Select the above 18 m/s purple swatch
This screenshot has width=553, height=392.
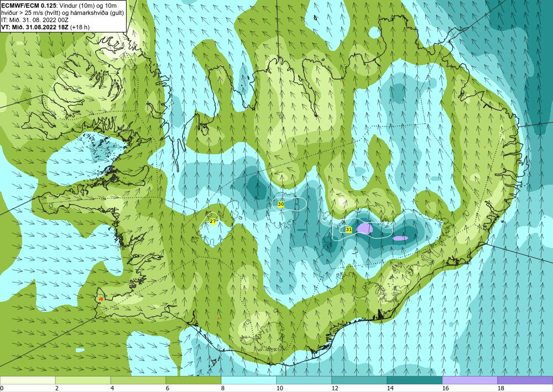tap(525, 380)
